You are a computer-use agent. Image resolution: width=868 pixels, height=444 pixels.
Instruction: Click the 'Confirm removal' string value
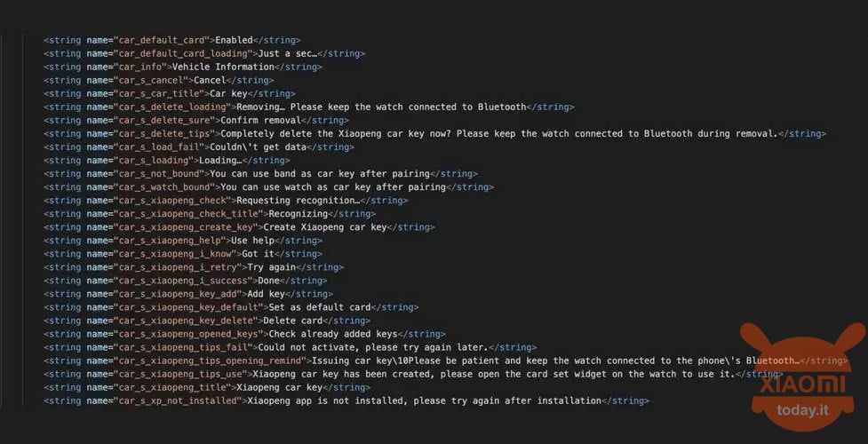260,120
